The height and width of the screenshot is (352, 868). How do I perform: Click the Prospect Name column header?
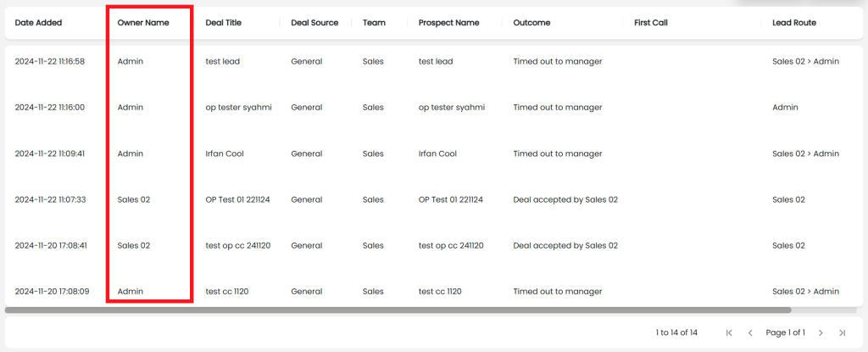tap(448, 23)
